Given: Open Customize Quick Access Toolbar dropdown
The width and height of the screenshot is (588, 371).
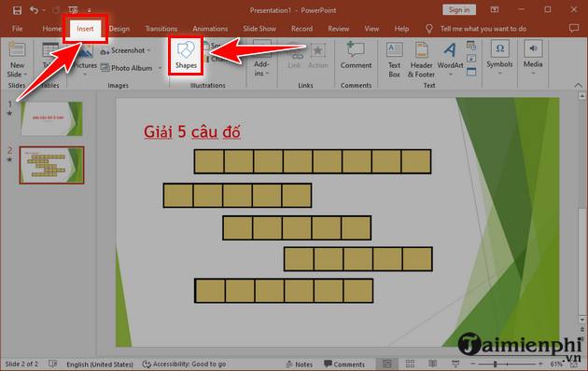Looking at the screenshot, I should 90,10.
